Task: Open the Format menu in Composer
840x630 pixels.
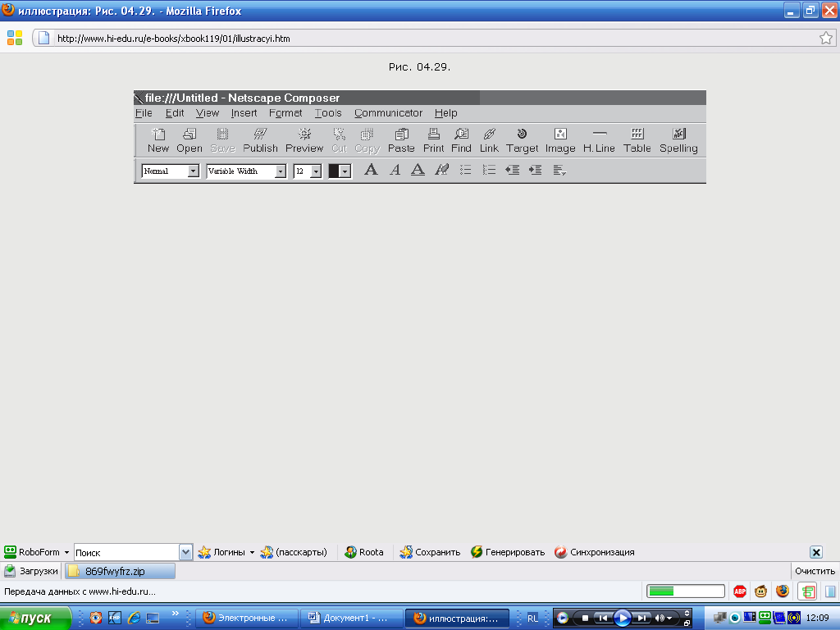Action: [285, 113]
